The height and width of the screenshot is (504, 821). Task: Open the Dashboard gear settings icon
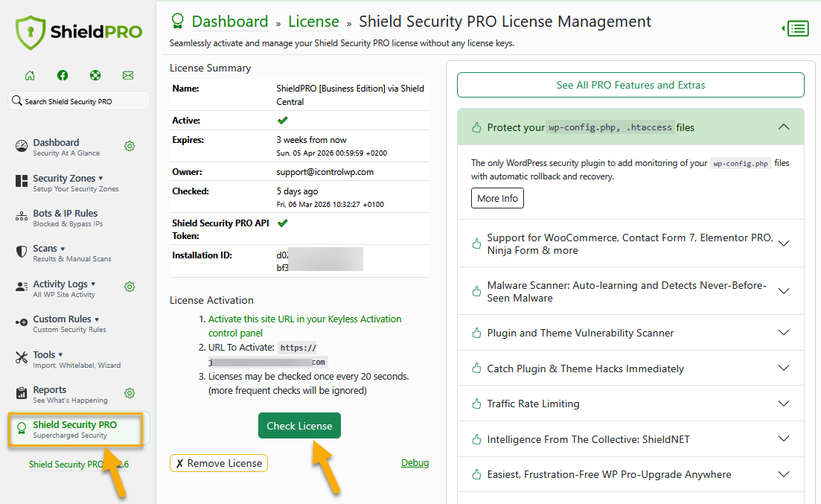130,146
